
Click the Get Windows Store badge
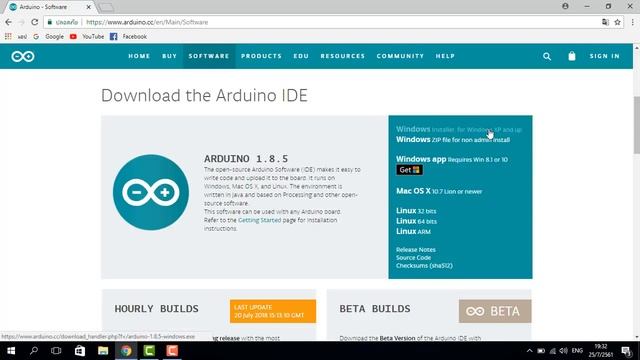pyautogui.click(x=409, y=170)
